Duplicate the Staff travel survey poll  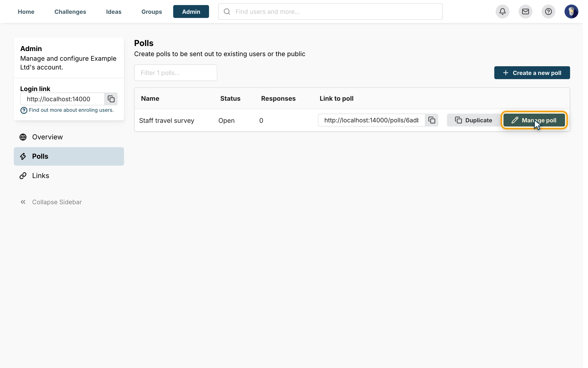[474, 120]
